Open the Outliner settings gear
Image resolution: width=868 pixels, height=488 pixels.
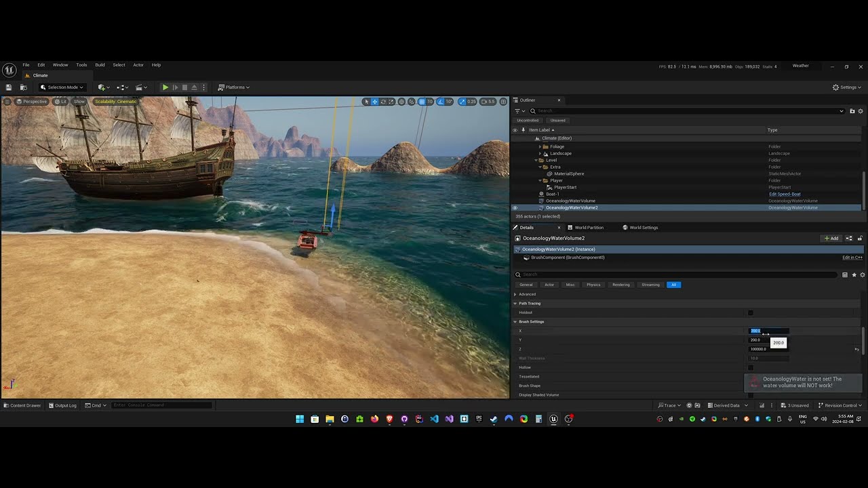coord(861,111)
